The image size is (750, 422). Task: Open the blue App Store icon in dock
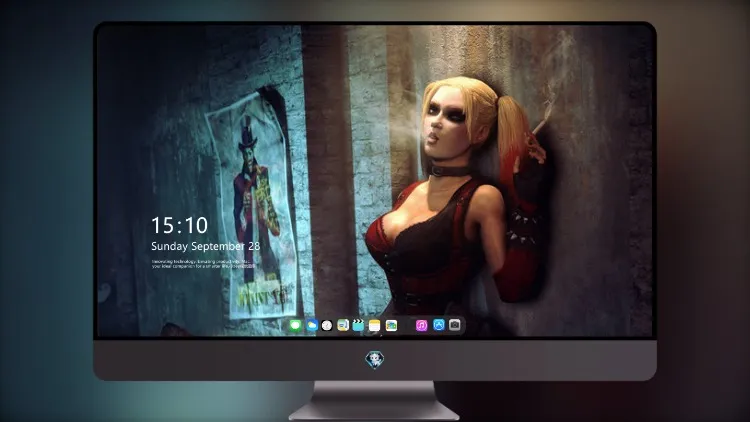tap(439, 325)
